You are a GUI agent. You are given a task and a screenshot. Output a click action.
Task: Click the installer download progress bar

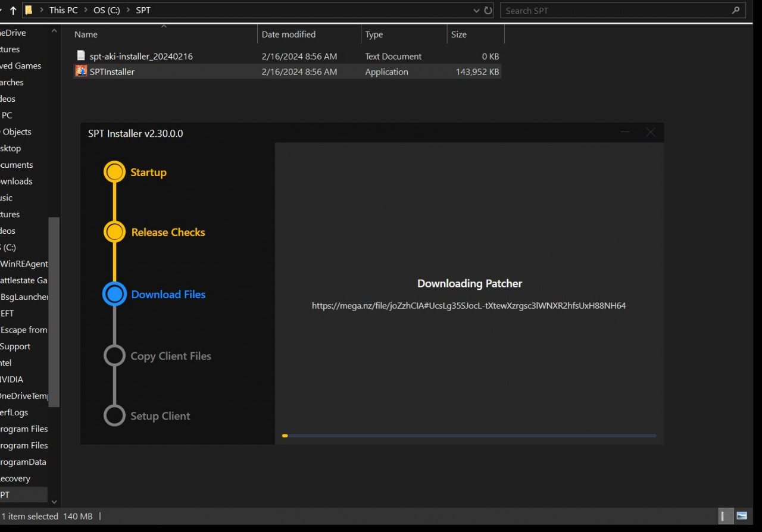(x=469, y=436)
